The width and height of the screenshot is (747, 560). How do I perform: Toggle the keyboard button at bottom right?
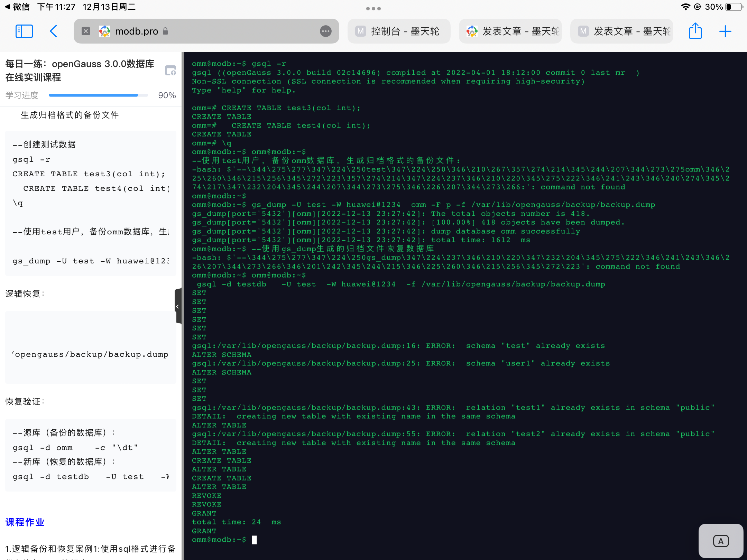[721, 541]
